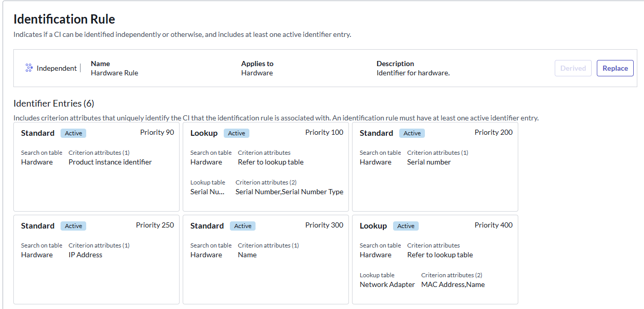Image resolution: width=644 pixels, height=309 pixels.
Task: Click the 'Identification Rule' page heading
Action: (x=64, y=19)
